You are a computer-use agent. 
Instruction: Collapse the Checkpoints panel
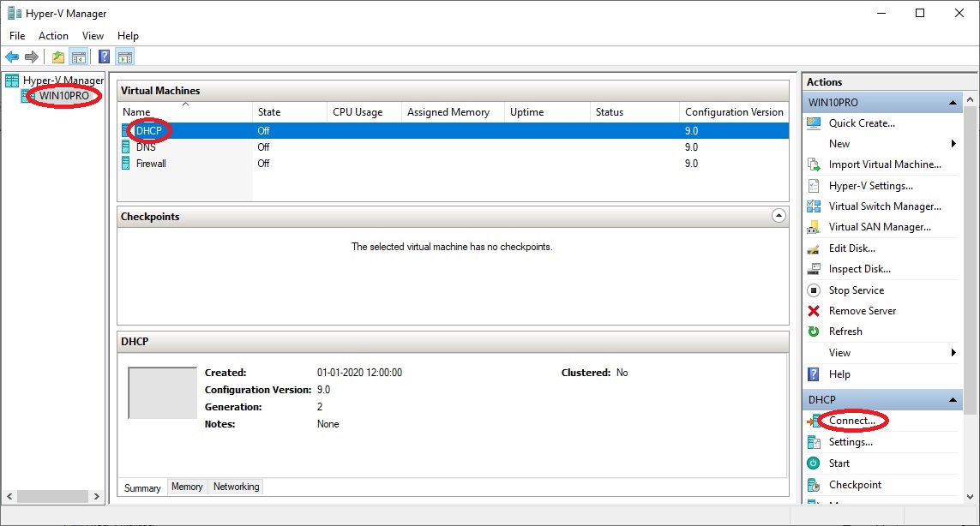[779, 216]
